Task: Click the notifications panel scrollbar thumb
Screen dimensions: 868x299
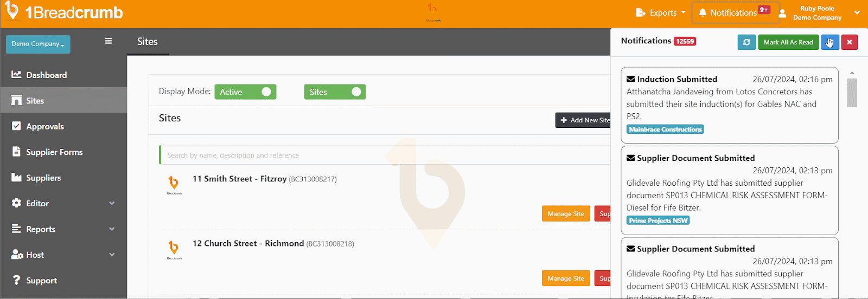Action: [852, 93]
